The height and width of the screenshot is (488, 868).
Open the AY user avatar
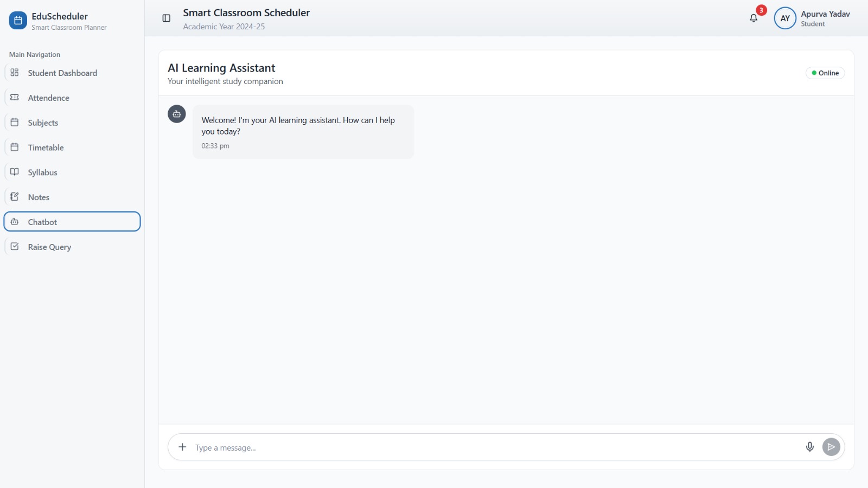785,18
